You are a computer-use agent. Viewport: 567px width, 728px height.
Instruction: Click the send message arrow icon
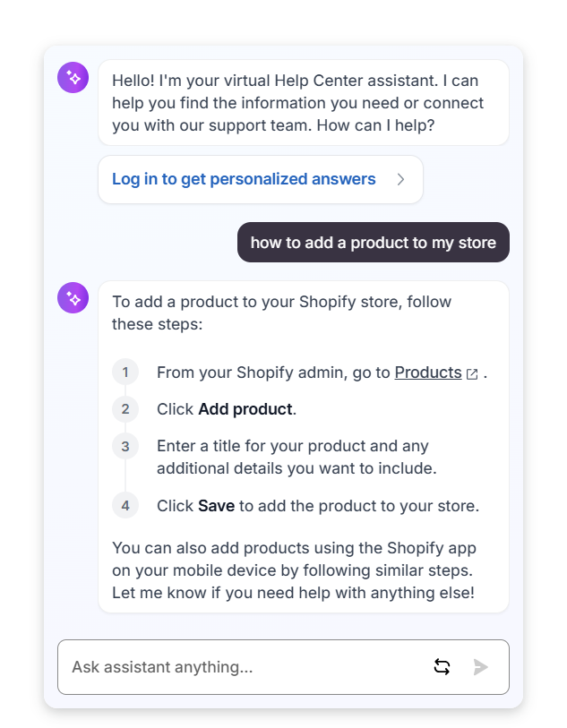[481, 667]
